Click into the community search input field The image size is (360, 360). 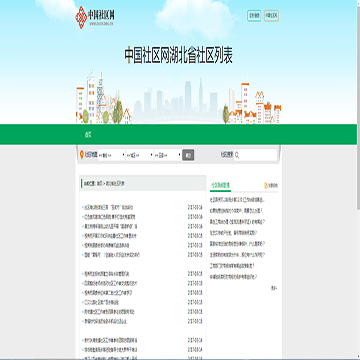[255, 155]
